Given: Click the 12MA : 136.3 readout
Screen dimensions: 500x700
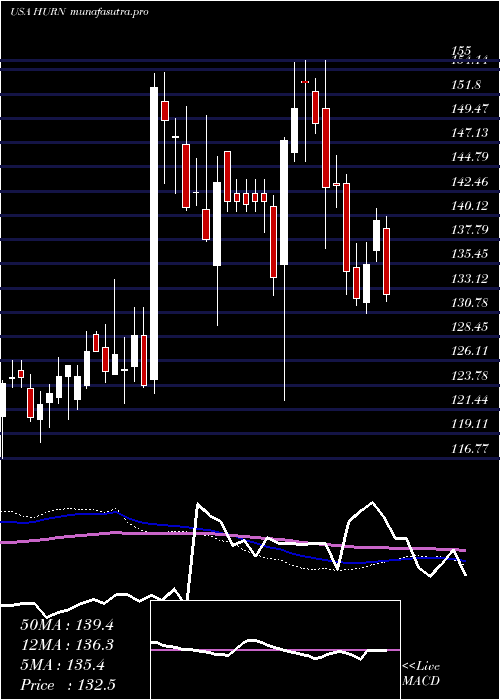Looking at the screenshot, I should [x=67, y=645].
